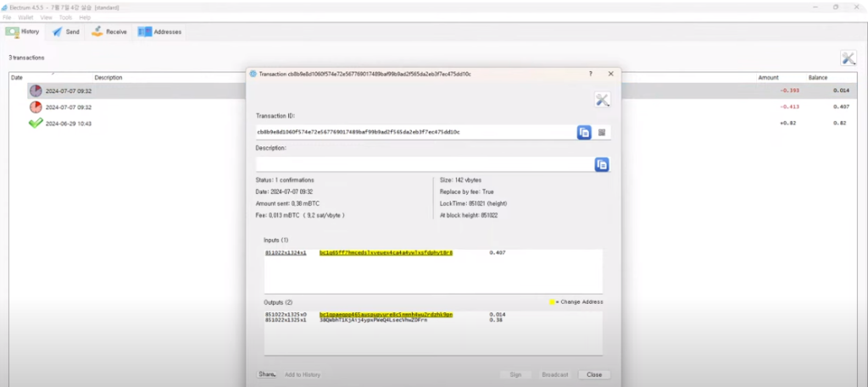868x387 pixels.
Task: Show QR code for the transaction ID
Action: (602, 132)
